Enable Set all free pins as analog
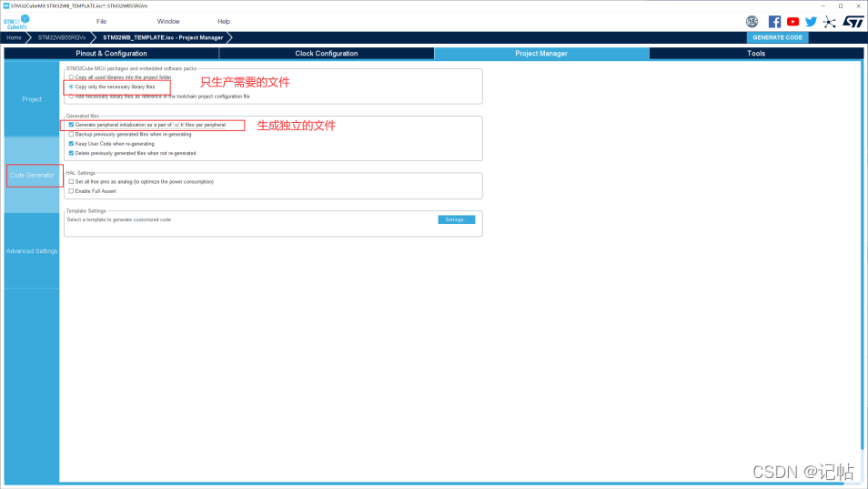The height and width of the screenshot is (489, 868). pyautogui.click(x=71, y=181)
